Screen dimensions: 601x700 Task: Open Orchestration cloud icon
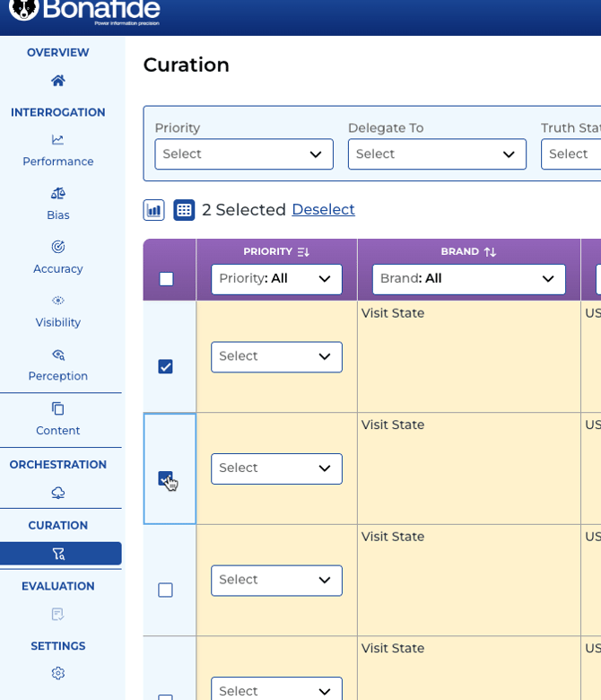pyautogui.click(x=58, y=493)
